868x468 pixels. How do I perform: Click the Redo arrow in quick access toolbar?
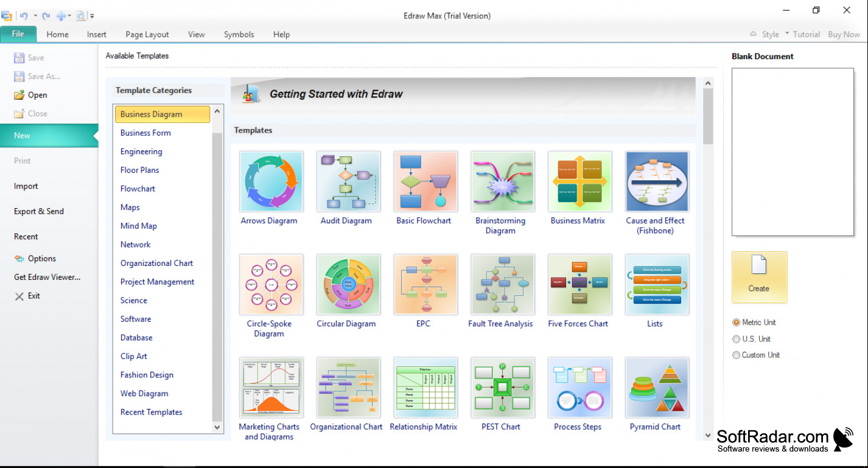pyautogui.click(x=46, y=16)
